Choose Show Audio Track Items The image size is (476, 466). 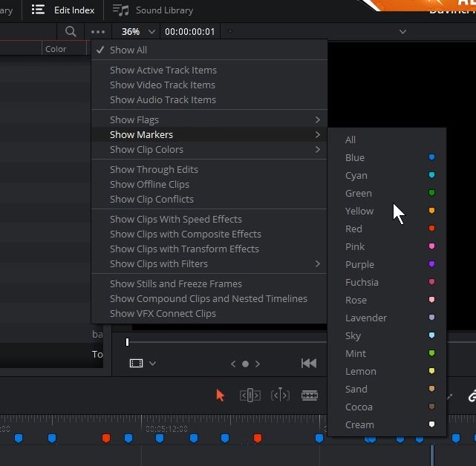pos(209,100)
